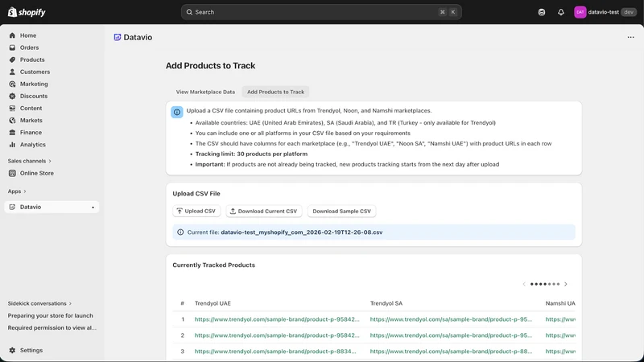
Task: Go to next page of tracked products
Action: click(566, 284)
